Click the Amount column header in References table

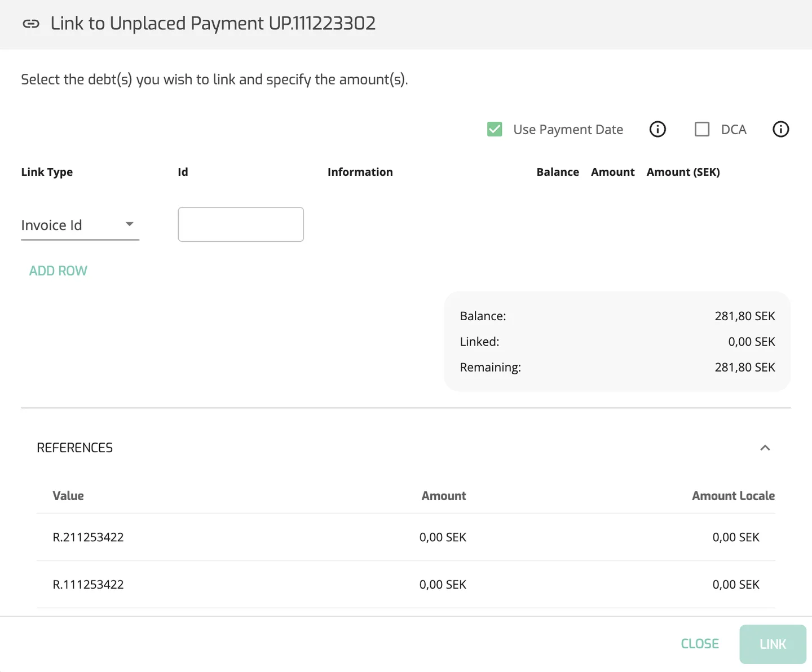click(444, 496)
